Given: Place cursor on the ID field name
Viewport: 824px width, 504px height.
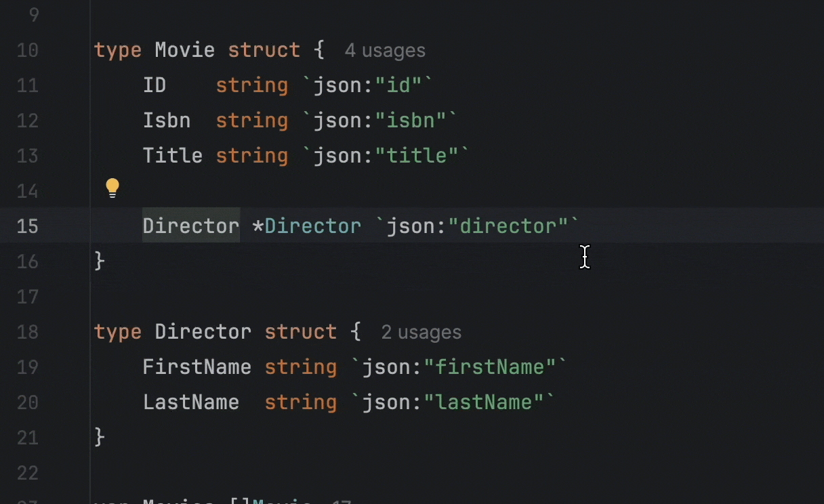Looking at the screenshot, I should click(154, 86).
